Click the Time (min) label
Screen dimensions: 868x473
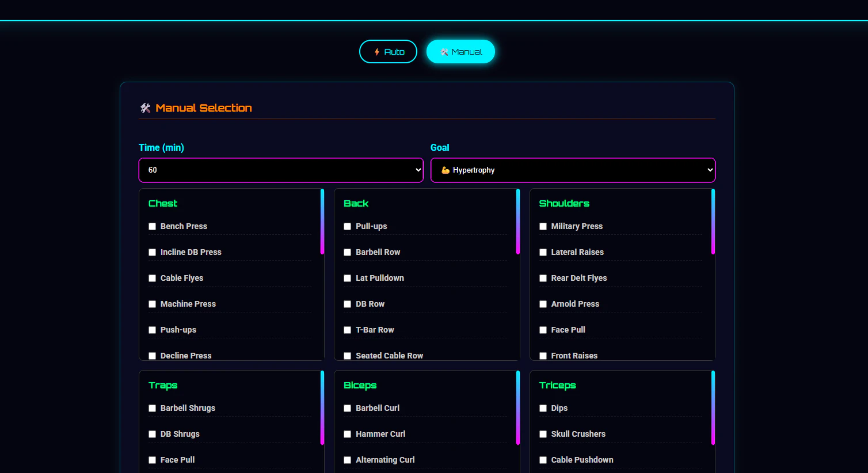pos(161,148)
